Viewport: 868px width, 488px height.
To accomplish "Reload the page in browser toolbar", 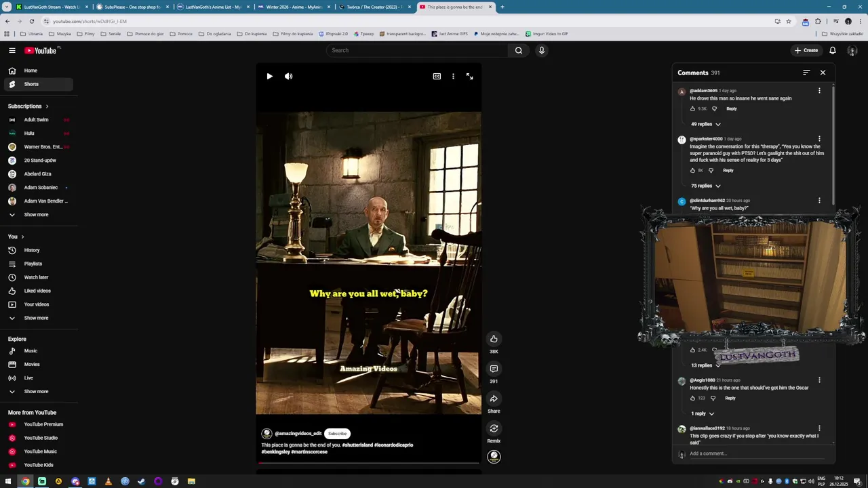I will 31,21.
